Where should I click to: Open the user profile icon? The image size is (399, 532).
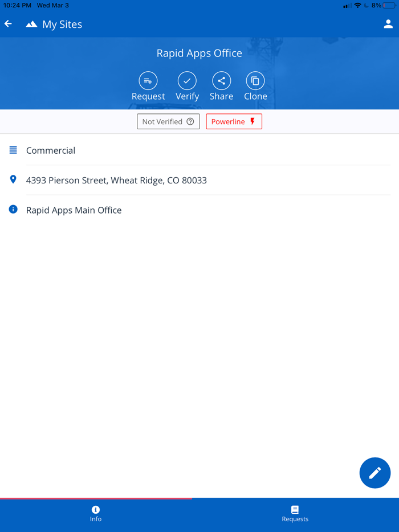point(388,24)
